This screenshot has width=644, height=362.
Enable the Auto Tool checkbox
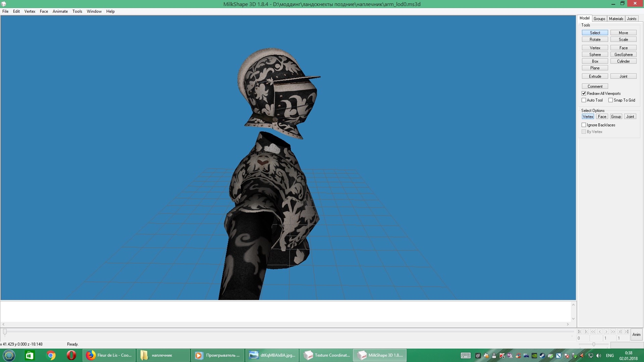pyautogui.click(x=584, y=100)
